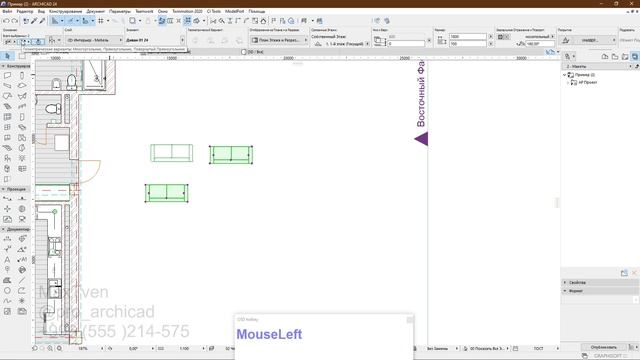Toggle the Trace reference button
Image resolution: width=640 pixels, height=360 pixels.
click(133, 21)
